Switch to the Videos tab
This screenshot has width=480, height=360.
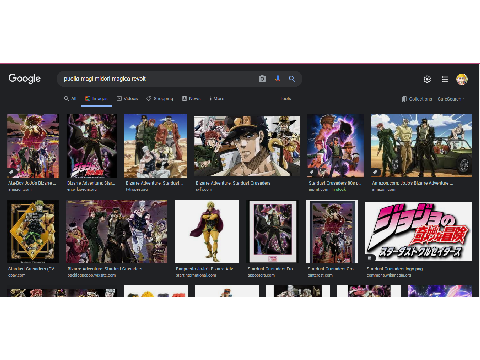pos(127,99)
